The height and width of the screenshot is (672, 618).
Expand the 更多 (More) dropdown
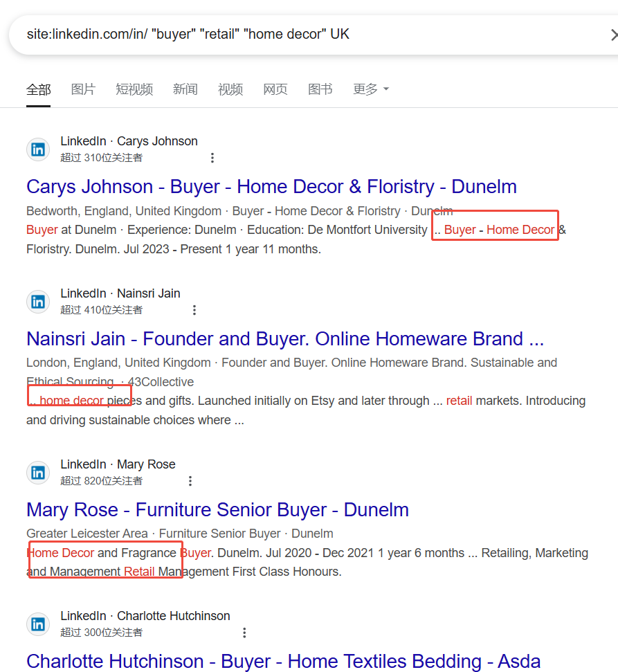coord(371,89)
